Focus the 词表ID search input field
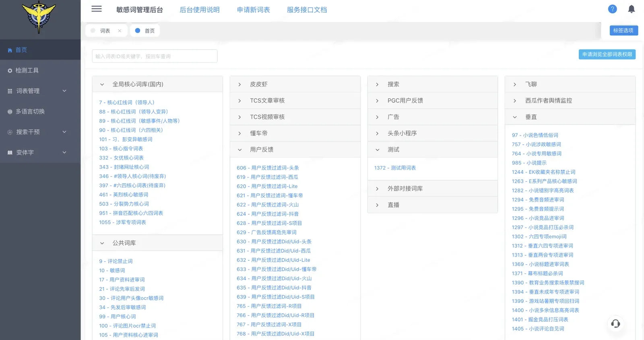644x340 pixels. (155, 56)
